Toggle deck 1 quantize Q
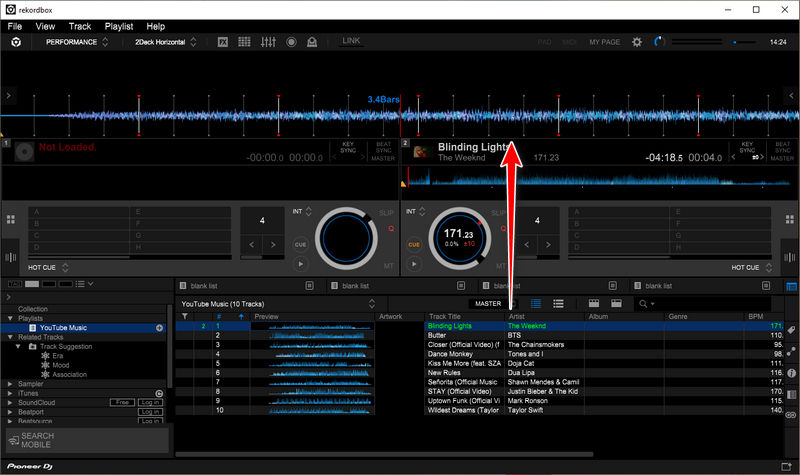Viewport: 800px width, 475px height. point(391,229)
